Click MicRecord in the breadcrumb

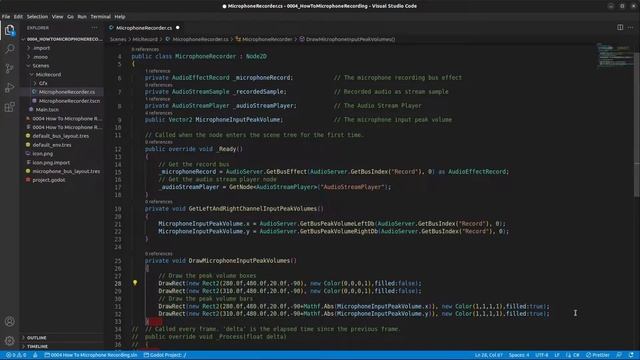point(145,39)
